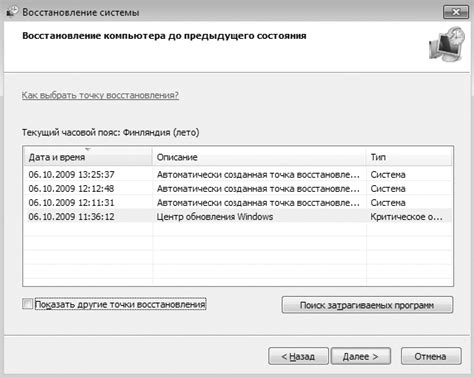
Task: Click the first Система type entry
Action: click(x=388, y=174)
